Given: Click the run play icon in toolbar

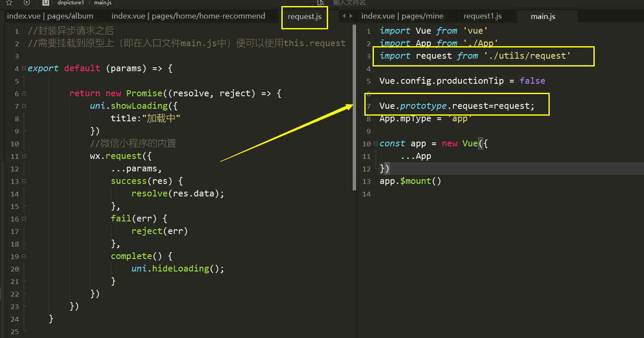Looking at the screenshot, I should 27,3.
